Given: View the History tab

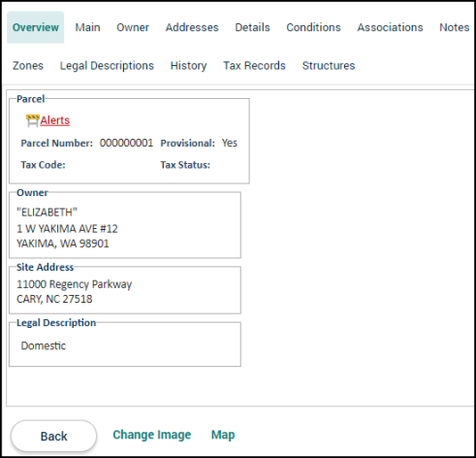Looking at the screenshot, I should coord(188,66).
